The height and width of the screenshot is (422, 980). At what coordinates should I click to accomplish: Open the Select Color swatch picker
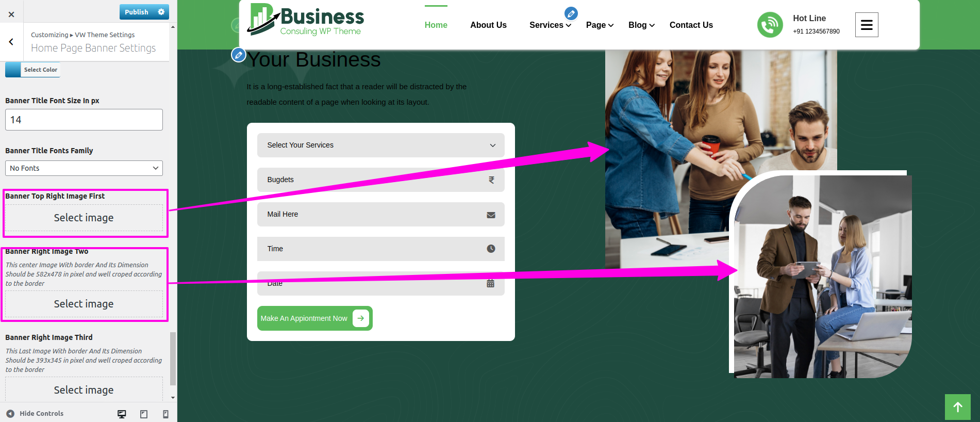32,70
